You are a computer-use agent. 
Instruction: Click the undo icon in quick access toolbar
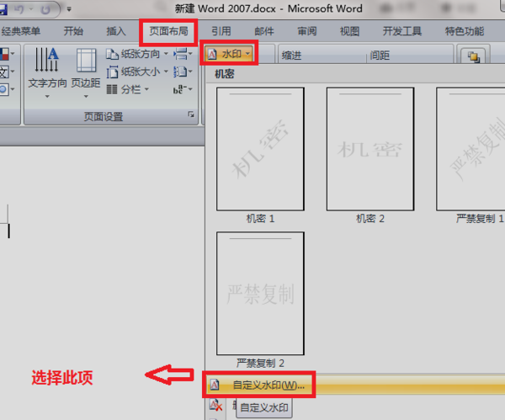pyautogui.click(x=19, y=9)
